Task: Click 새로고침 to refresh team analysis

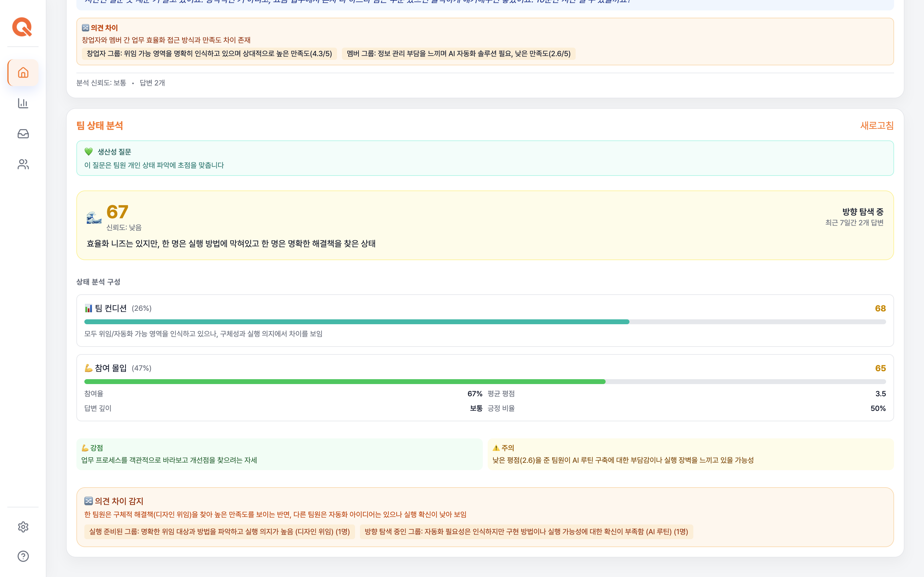Action: click(x=877, y=125)
